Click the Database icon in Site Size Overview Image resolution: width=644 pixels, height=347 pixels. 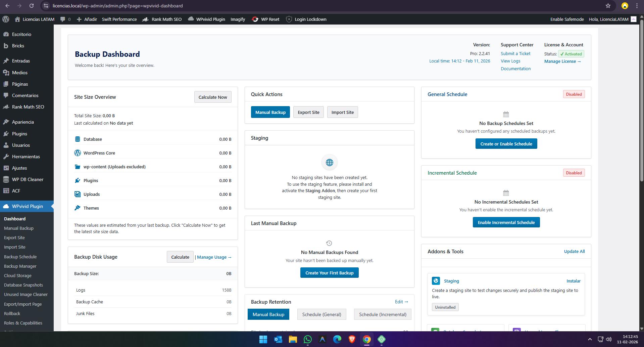tap(78, 139)
